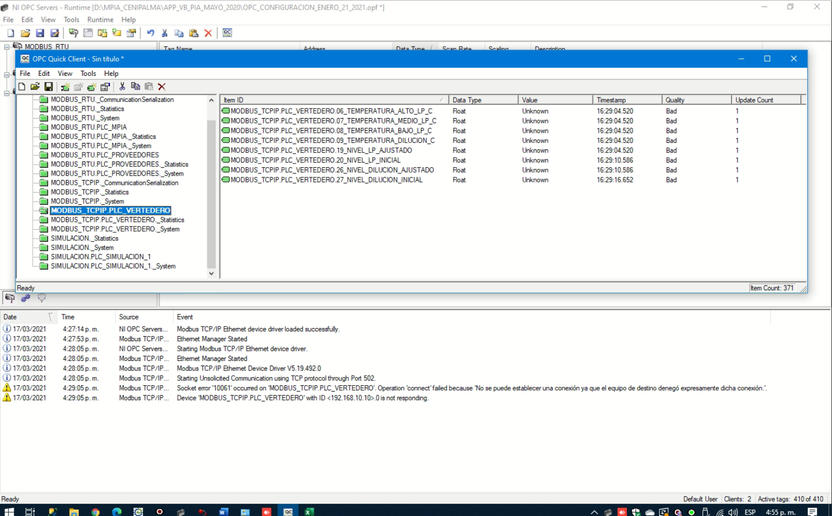Sort by Value column header
Viewport: 832px width, 516px height.
(555, 100)
